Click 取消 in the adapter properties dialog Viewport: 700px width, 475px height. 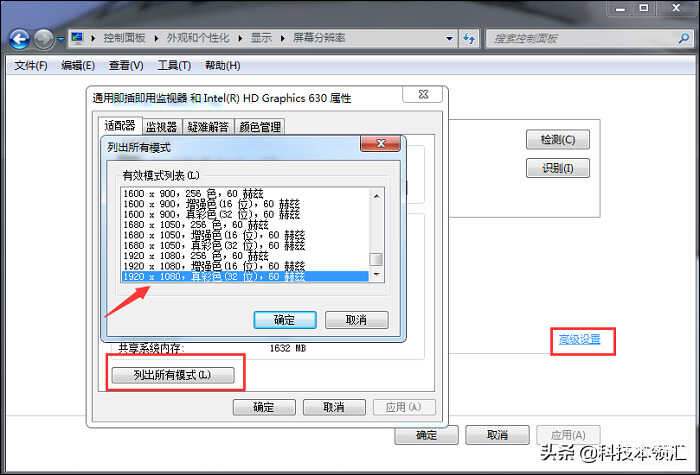pos(334,407)
